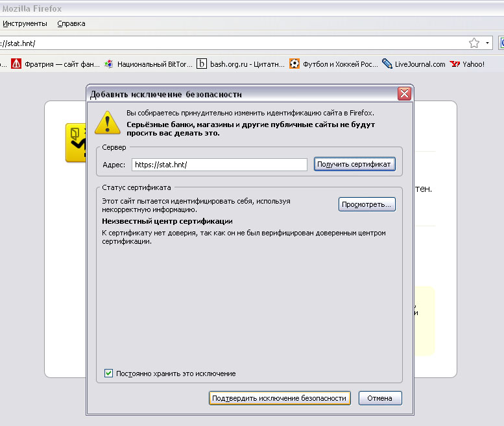Viewport: 504px width, 426px height.
Task: Open the LiveJournal.com bookmark
Action: coord(414,64)
